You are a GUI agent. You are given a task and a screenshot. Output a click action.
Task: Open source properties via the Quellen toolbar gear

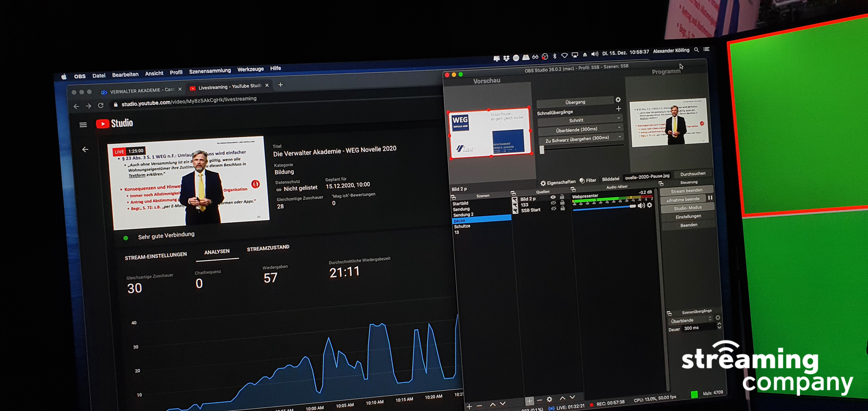[x=549, y=399]
